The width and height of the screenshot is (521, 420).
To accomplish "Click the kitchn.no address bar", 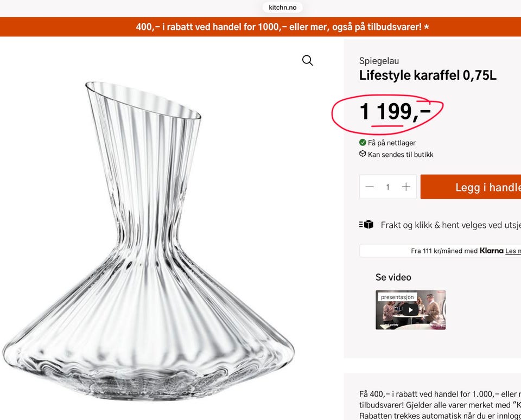I will pos(282,8).
